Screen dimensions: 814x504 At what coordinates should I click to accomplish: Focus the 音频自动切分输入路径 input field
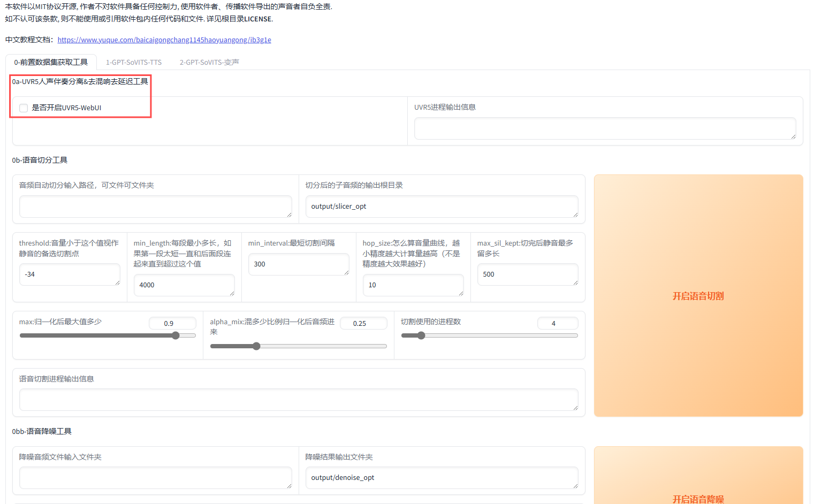click(x=156, y=207)
